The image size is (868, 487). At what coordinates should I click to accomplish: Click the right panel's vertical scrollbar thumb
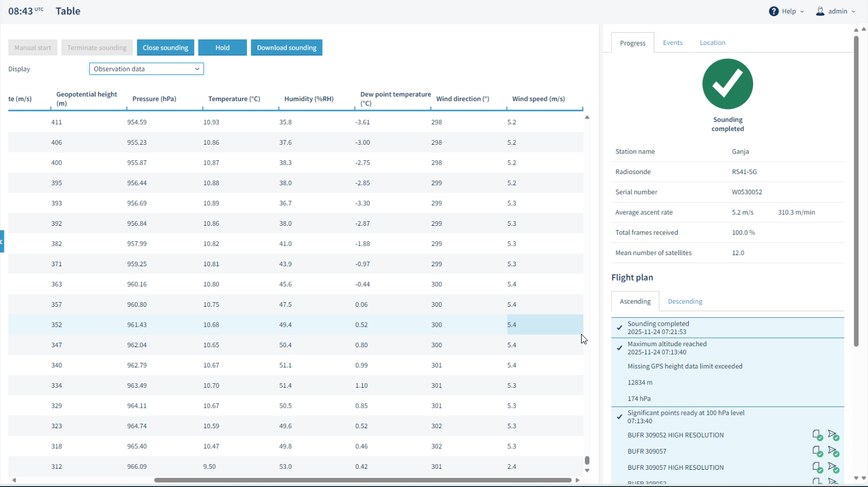click(x=856, y=191)
